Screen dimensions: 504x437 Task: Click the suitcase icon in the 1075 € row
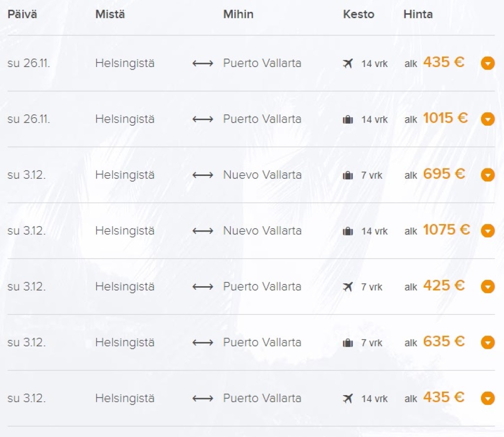pyautogui.click(x=348, y=232)
